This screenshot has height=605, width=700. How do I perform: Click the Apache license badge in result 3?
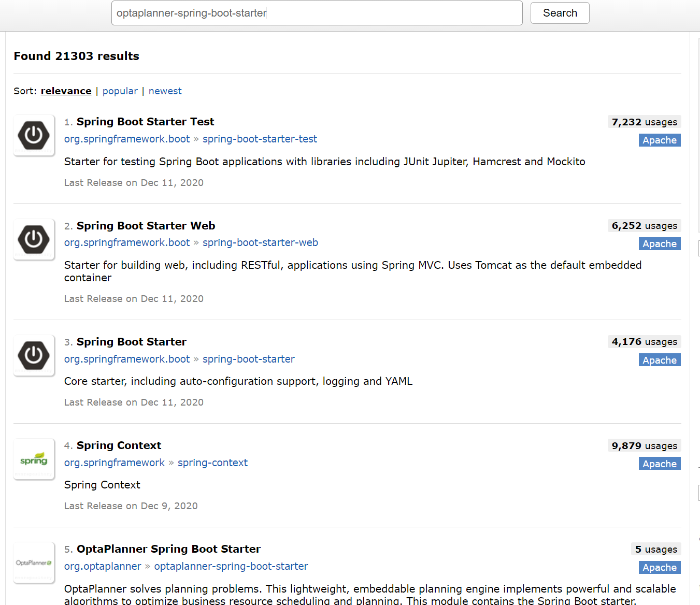click(660, 361)
